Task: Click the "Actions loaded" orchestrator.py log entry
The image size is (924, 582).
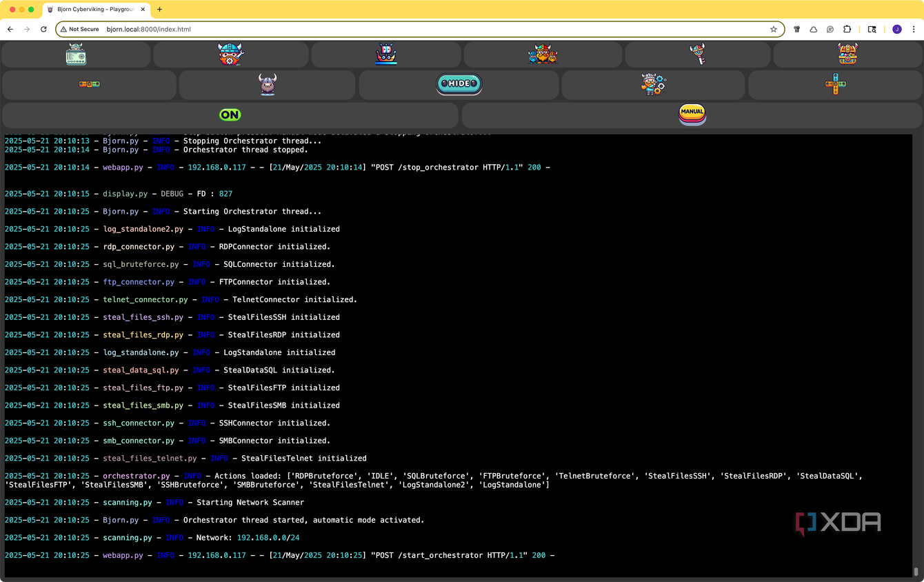Action: 434,481
